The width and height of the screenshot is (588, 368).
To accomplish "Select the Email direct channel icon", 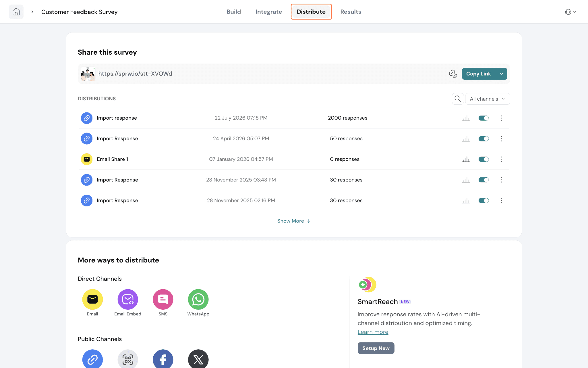I will tap(92, 299).
